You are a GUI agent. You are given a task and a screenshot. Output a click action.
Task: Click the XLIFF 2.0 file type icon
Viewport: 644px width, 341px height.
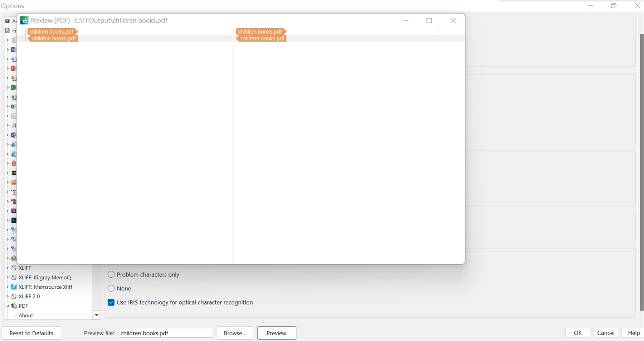coord(14,296)
